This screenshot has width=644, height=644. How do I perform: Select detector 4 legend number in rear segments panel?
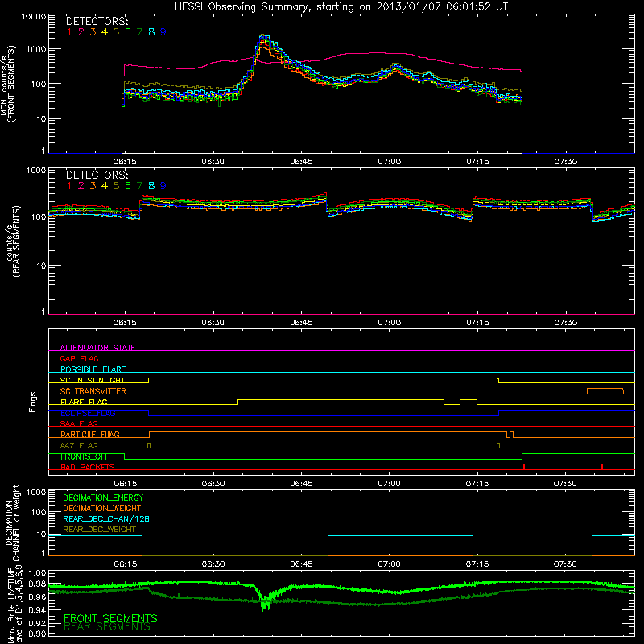(x=105, y=186)
